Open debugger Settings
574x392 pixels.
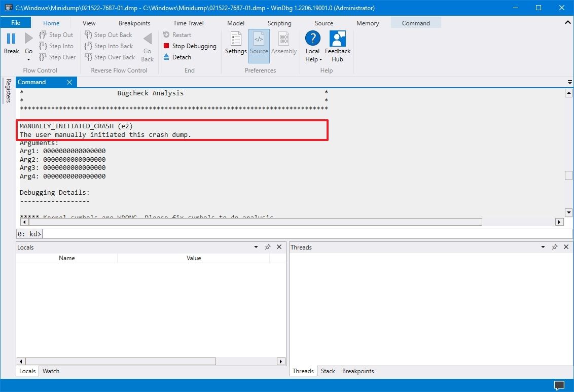[x=235, y=45]
